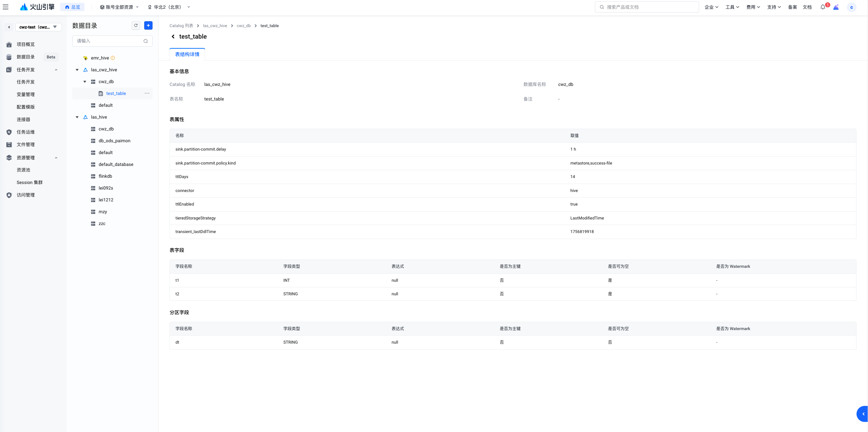
Task: Select db_ods_paimon database in tree
Action: tap(114, 141)
